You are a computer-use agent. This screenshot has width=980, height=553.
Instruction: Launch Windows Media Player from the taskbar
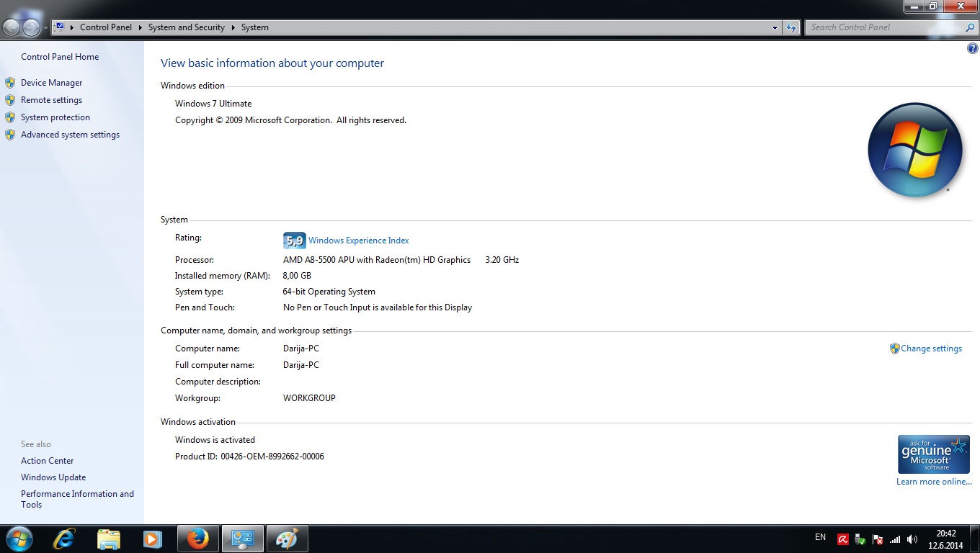152,539
